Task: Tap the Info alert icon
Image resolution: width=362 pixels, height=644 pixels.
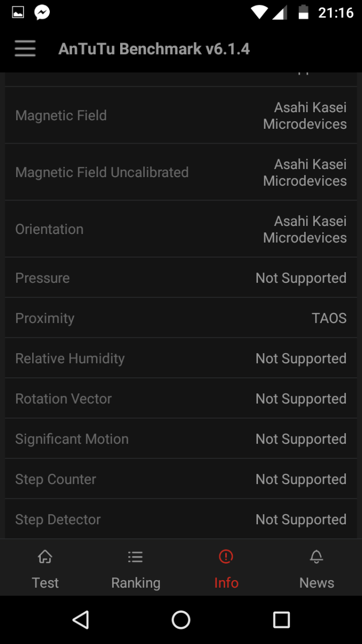Action: [x=226, y=557]
